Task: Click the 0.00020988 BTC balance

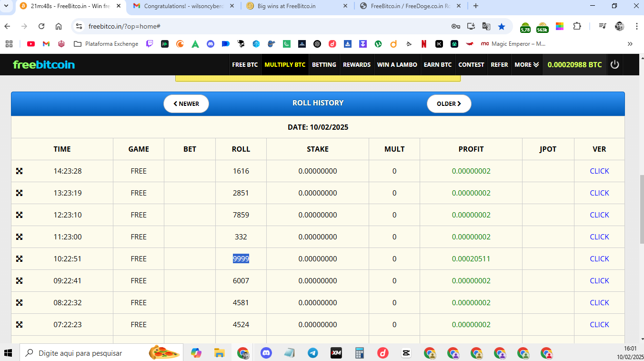Action: (x=574, y=64)
